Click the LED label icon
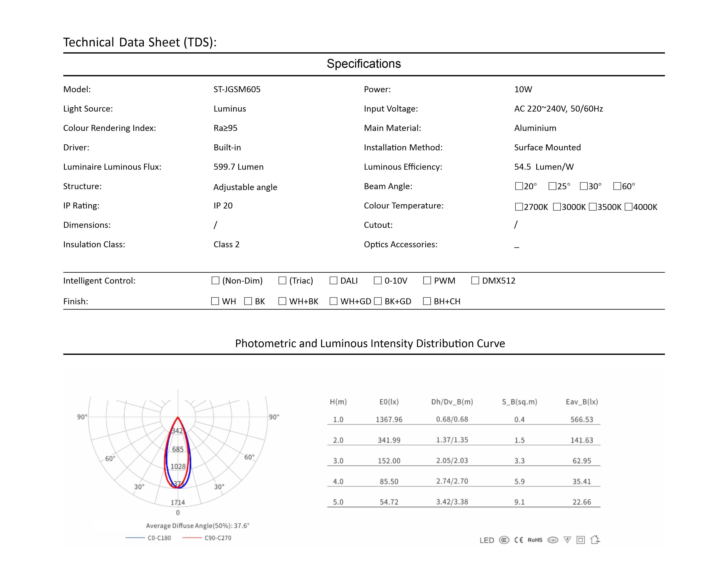 [x=487, y=540]
